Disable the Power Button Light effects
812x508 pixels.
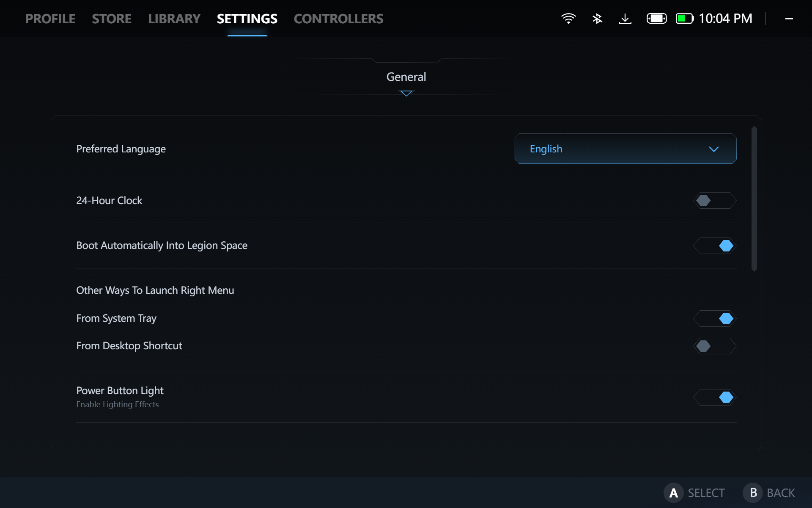[715, 397]
